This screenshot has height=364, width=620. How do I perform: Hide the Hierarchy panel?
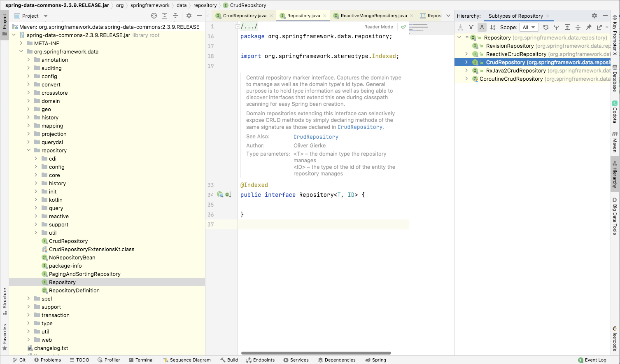[x=605, y=16]
